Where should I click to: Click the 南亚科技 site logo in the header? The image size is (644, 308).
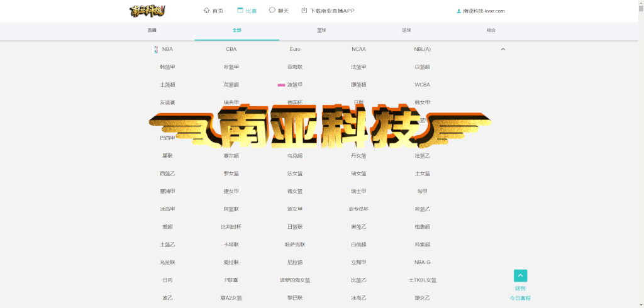tap(147, 11)
